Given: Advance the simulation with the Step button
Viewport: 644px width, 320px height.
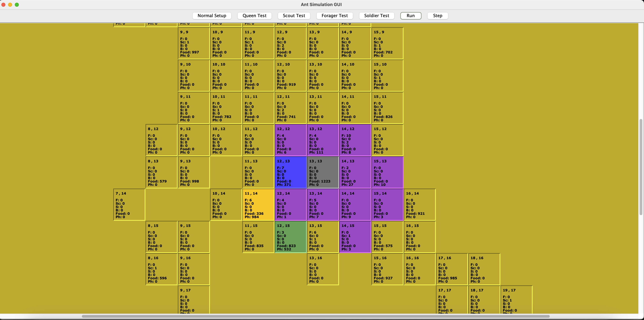Looking at the screenshot, I should click(437, 15).
